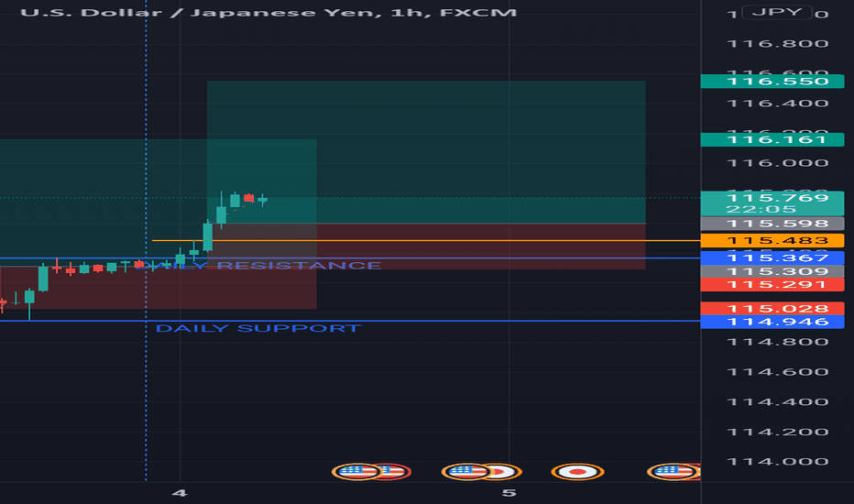The width and height of the screenshot is (854, 504).
Task: Click the DAILY SUPPORT line label
Action: [258, 328]
